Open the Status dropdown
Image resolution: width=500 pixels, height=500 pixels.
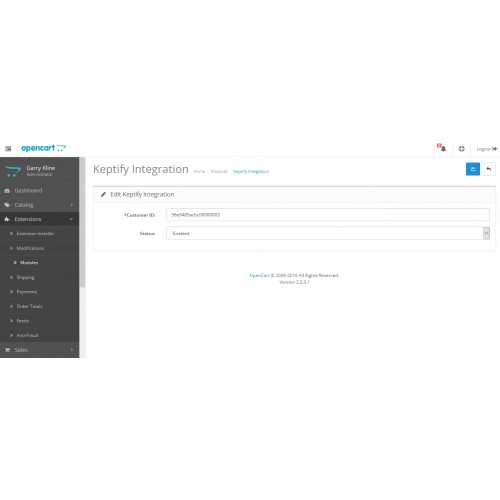(328, 233)
